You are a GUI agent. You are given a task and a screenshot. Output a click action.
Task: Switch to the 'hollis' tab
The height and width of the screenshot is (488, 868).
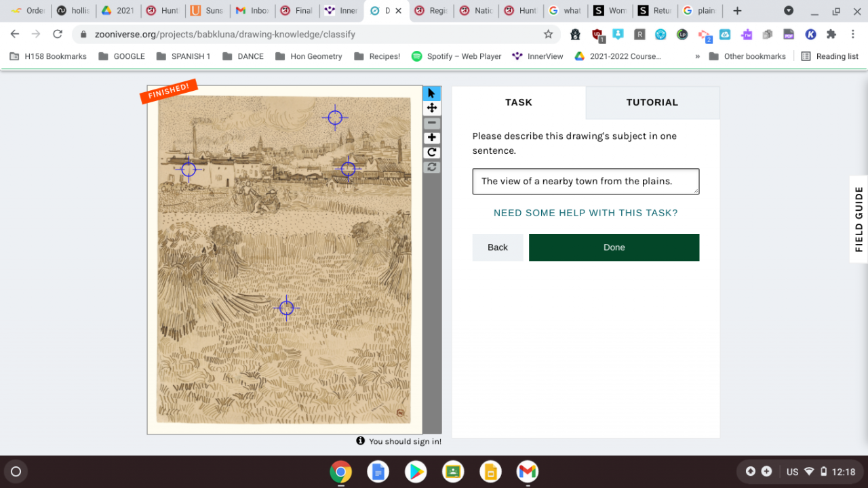73,11
